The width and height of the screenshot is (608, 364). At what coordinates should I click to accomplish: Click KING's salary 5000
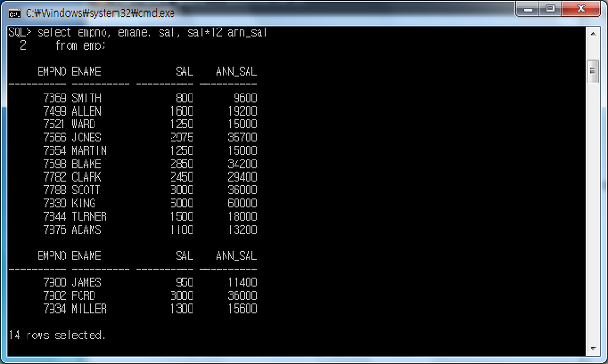[182, 204]
